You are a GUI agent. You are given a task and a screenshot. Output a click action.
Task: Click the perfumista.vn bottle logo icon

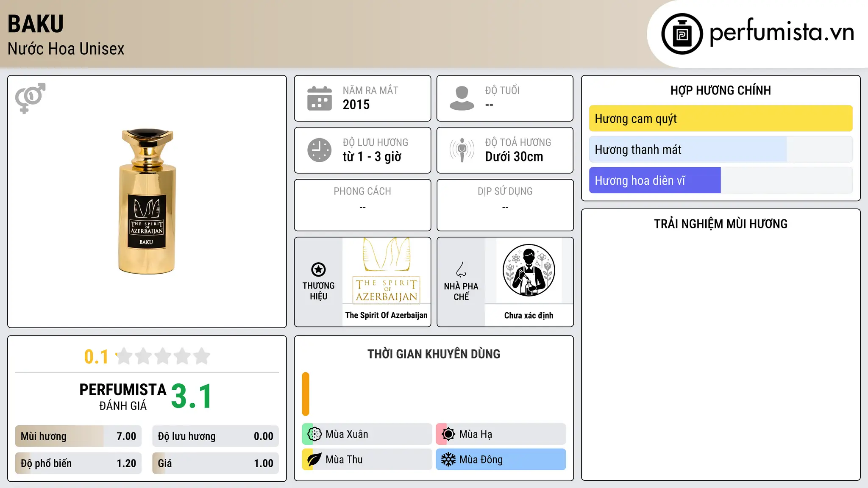point(682,34)
